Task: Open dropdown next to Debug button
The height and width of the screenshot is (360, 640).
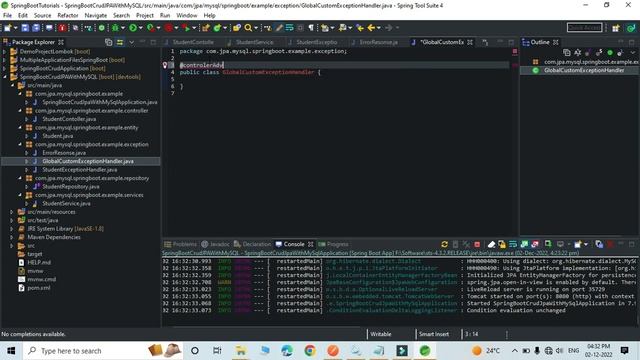Action: pyautogui.click(x=123, y=28)
